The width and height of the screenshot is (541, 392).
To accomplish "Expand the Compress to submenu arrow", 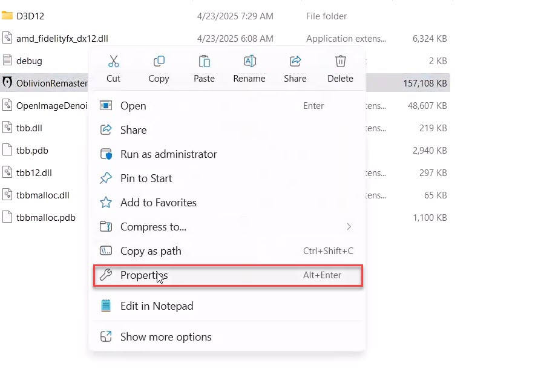I will (349, 227).
